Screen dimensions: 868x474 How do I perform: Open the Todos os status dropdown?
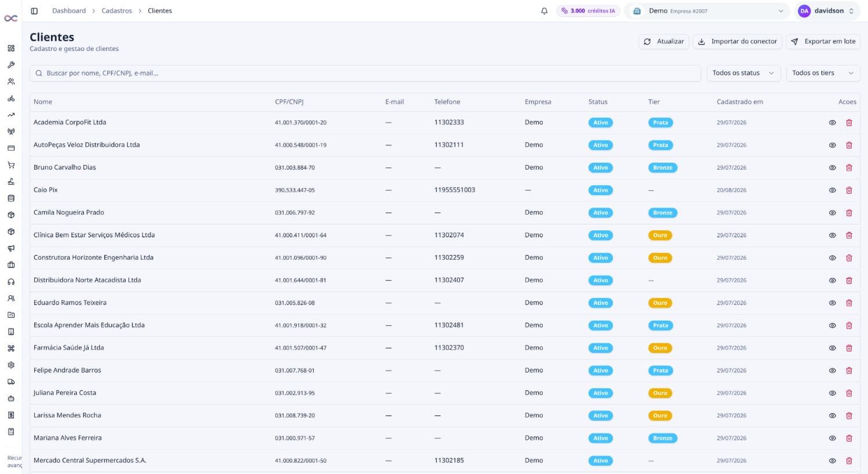coord(744,73)
